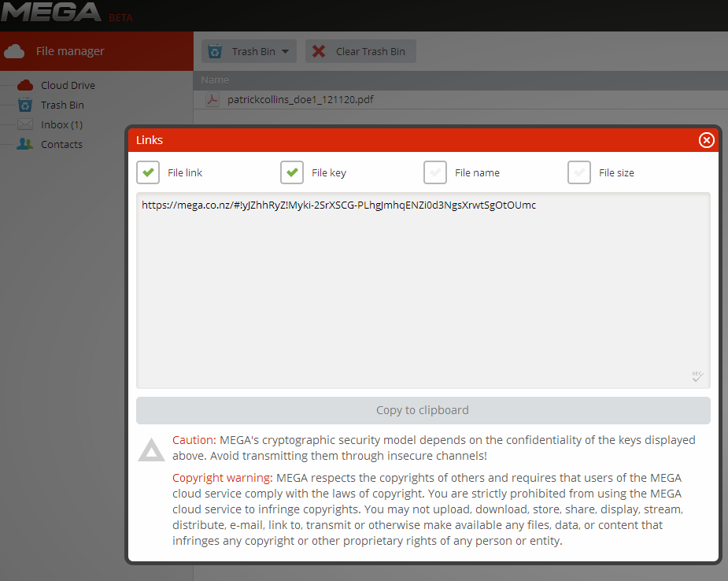728x581 pixels.
Task: Click the MEGA logo
Action: pyautogui.click(x=50, y=12)
